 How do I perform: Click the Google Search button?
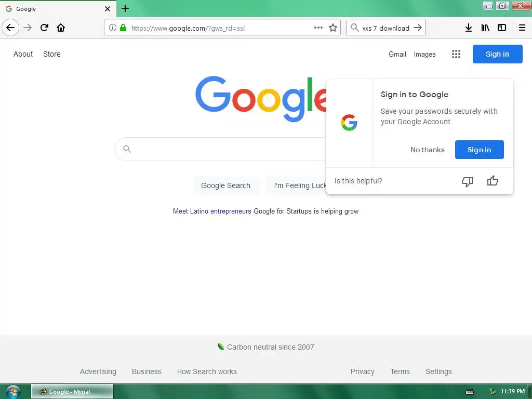tap(225, 185)
